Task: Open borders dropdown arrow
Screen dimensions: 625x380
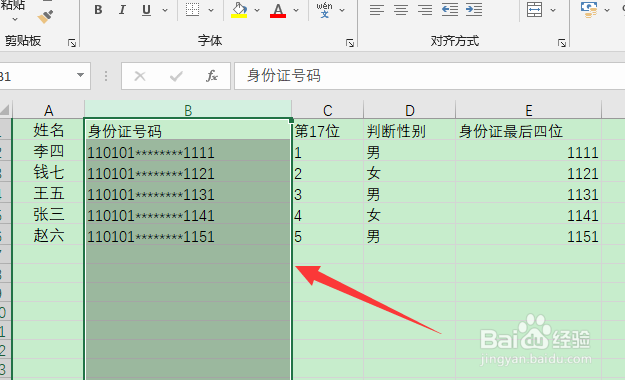Action: coord(211,10)
